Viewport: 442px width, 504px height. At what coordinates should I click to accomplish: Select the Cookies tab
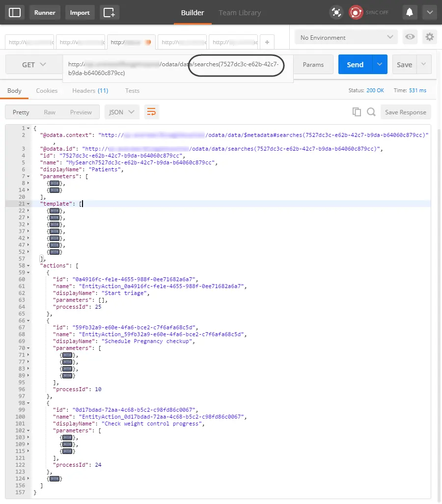(x=47, y=91)
